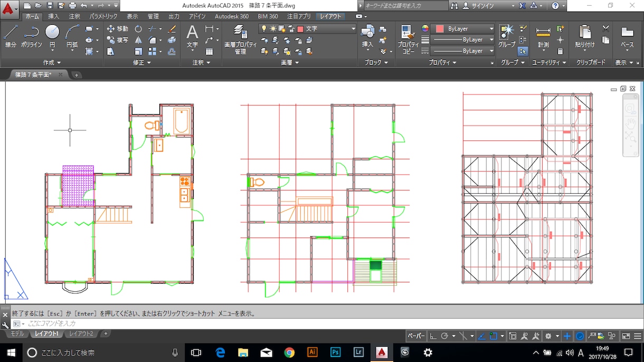
Task: Toggle Polar tracking in status bar
Action: coord(445,336)
